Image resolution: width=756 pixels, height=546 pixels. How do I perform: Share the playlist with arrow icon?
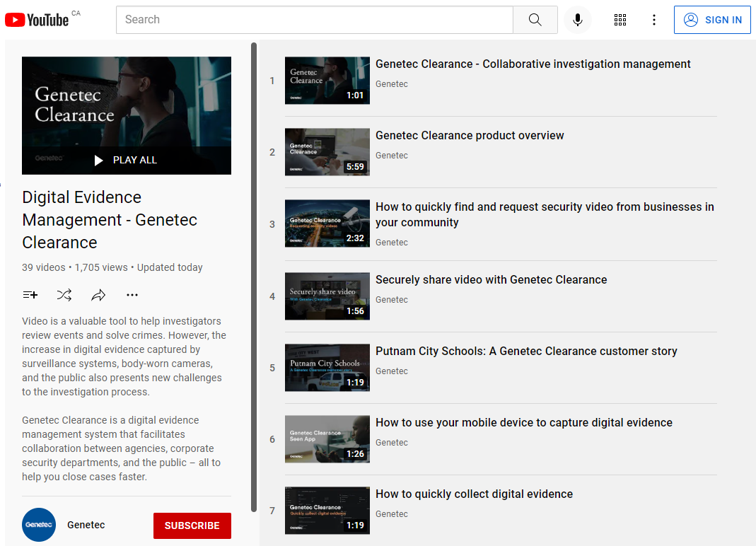pyautogui.click(x=98, y=295)
